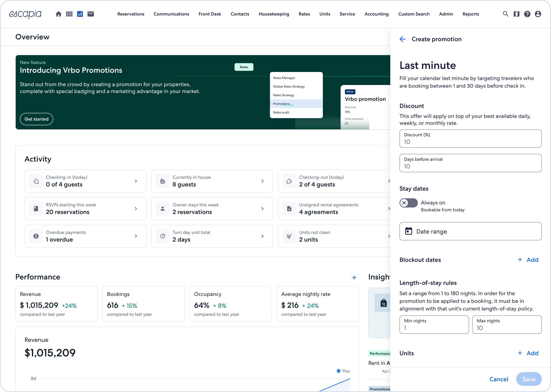Open the chart dashboard icon
Viewport: 551px width, 392px height.
point(80,14)
